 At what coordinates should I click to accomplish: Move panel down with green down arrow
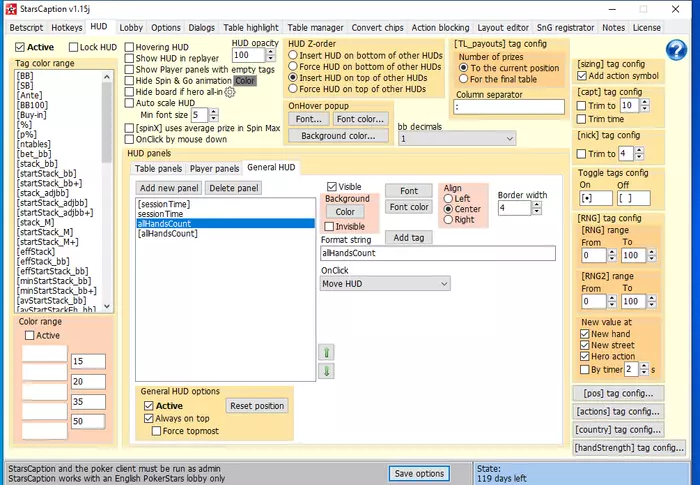pos(326,371)
